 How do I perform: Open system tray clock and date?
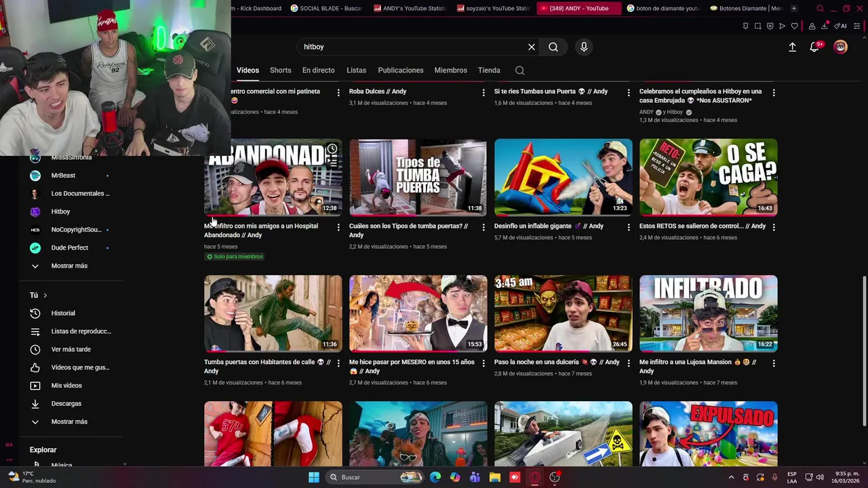tap(847, 477)
